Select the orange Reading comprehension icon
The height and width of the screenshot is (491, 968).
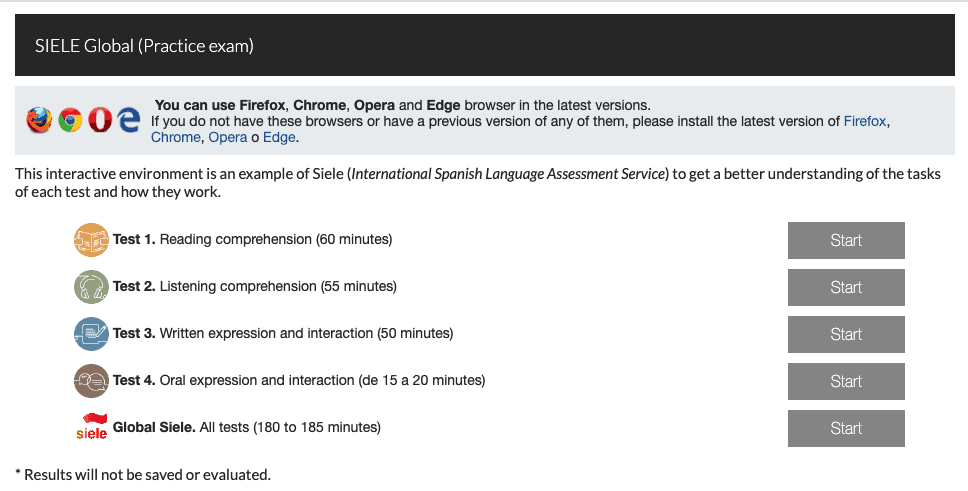click(91, 240)
